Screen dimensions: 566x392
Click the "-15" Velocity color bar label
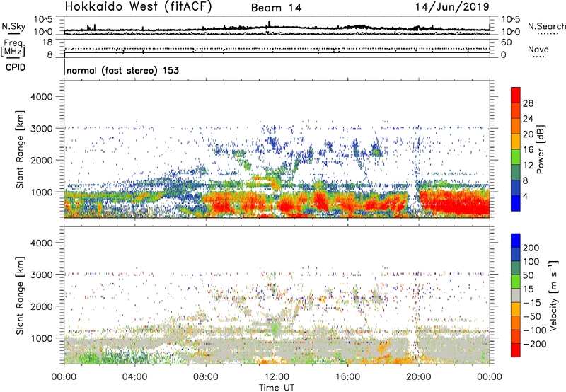531,303
